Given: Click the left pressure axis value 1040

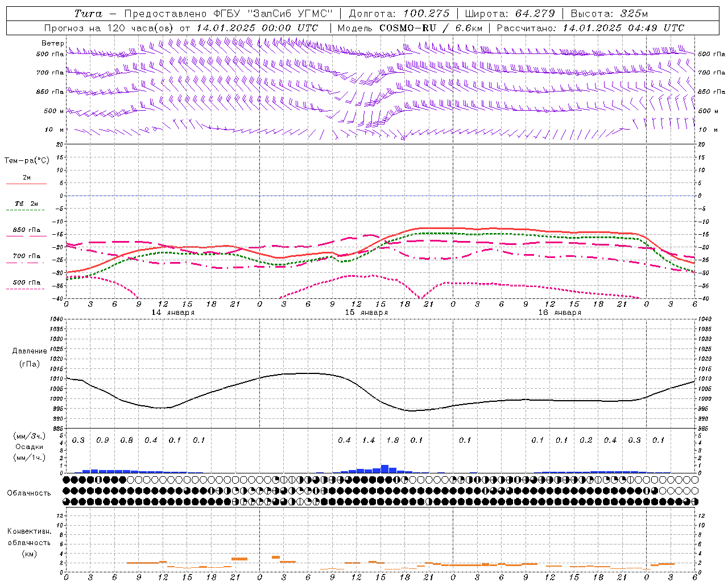Looking at the screenshot, I should [x=56, y=319].
